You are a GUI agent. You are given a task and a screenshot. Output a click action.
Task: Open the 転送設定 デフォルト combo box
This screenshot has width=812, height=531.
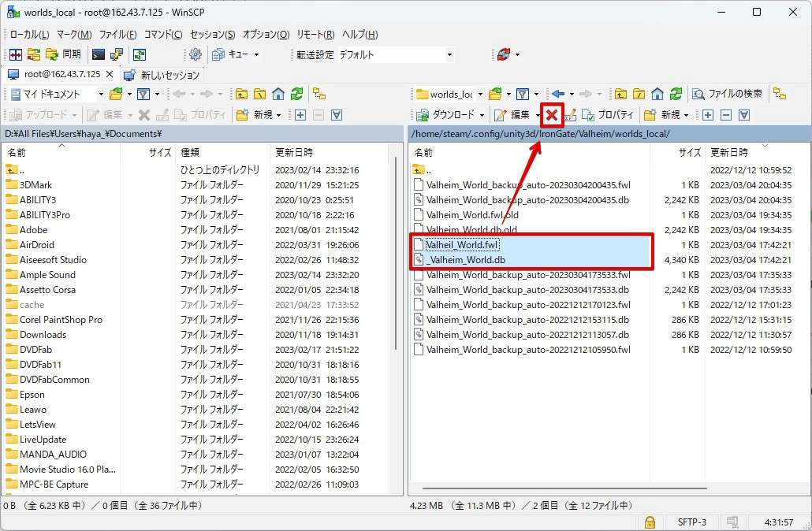pos(397,54)
